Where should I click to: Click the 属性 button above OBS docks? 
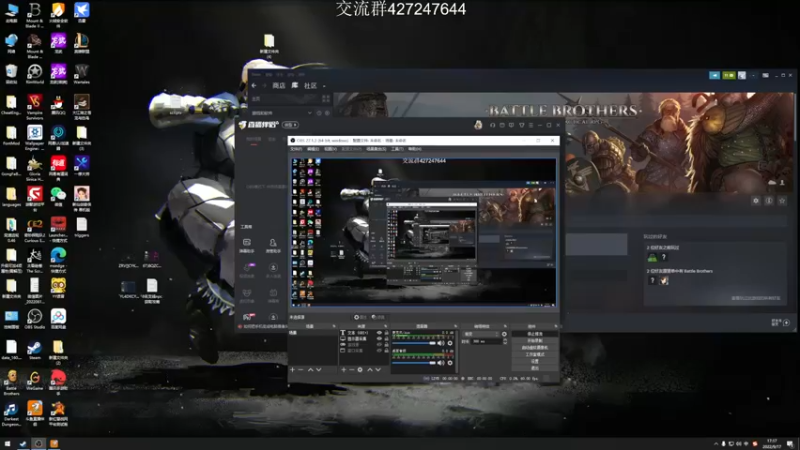click(x=360, y=317)
